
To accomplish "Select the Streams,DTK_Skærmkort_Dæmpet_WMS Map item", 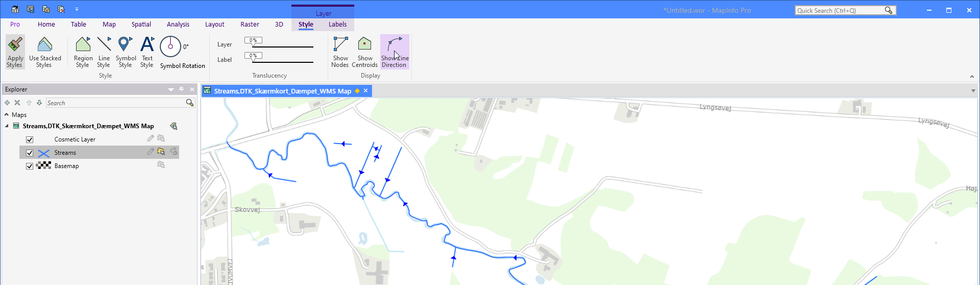I will (88, 126).
